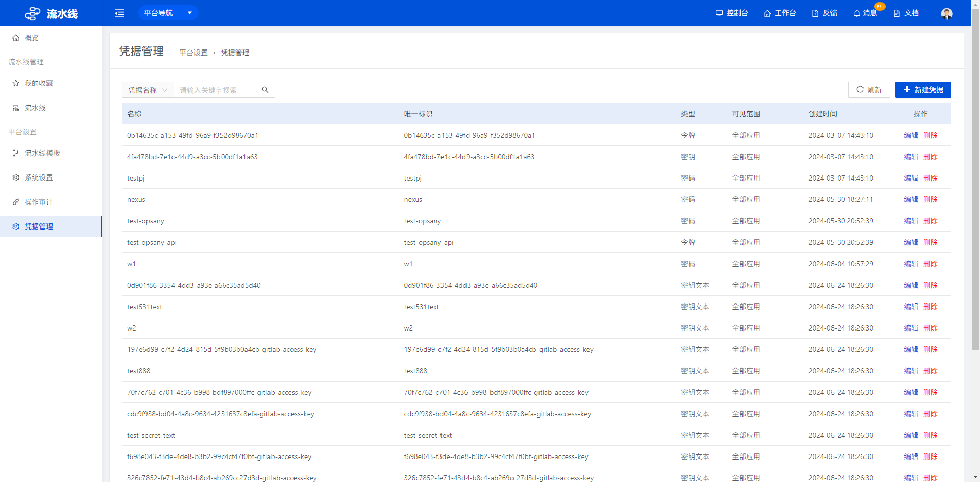
Task: Open 系统设置 in the sidebar
Action: [51, 177]
